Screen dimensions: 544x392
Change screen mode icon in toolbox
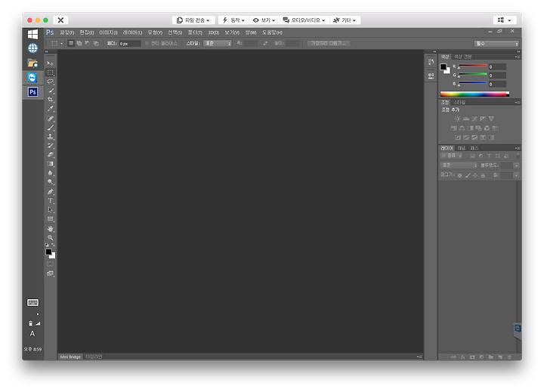point(51,273)
